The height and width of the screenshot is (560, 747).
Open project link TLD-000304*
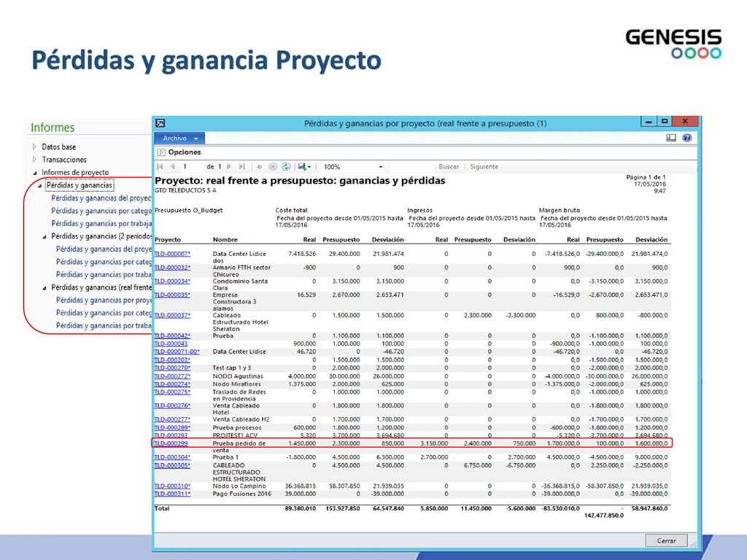172,457
